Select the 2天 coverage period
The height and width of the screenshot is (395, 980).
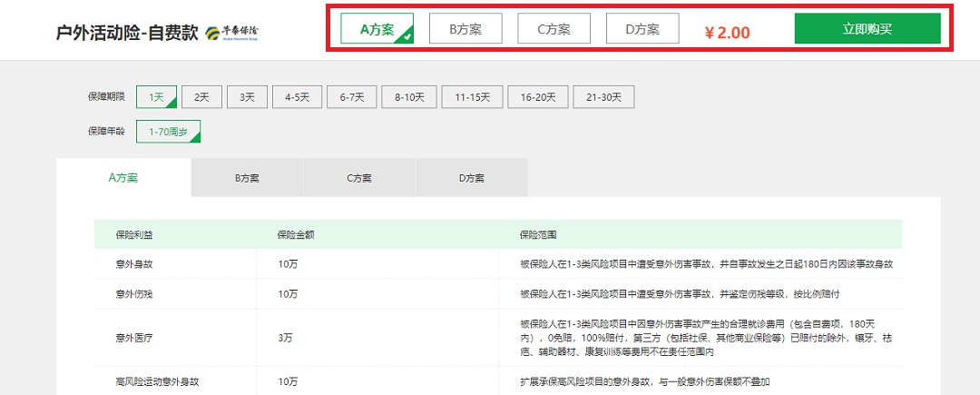pyautogui.click(x=201, y=96)
